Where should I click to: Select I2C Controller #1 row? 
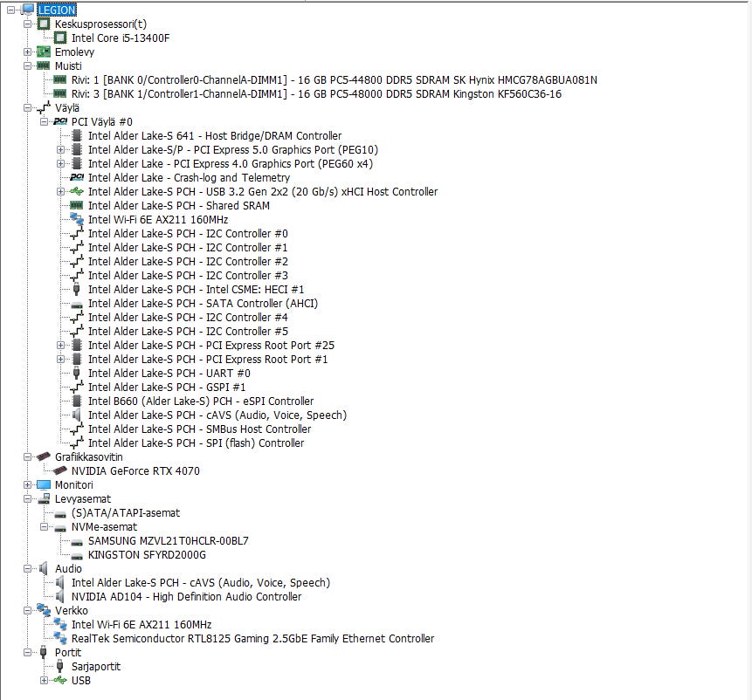click(x=188, y=247)
